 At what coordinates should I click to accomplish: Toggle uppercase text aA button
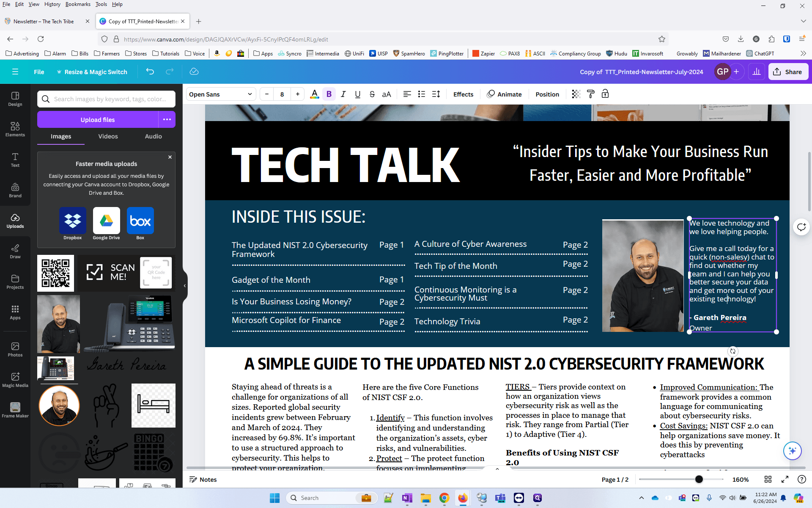(387, 94)
